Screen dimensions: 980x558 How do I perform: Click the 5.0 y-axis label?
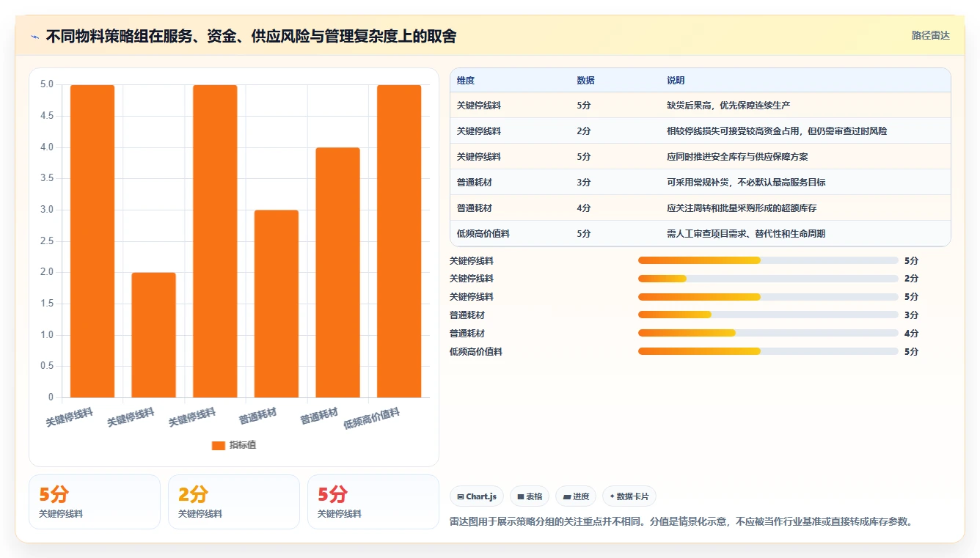[47, 84]
